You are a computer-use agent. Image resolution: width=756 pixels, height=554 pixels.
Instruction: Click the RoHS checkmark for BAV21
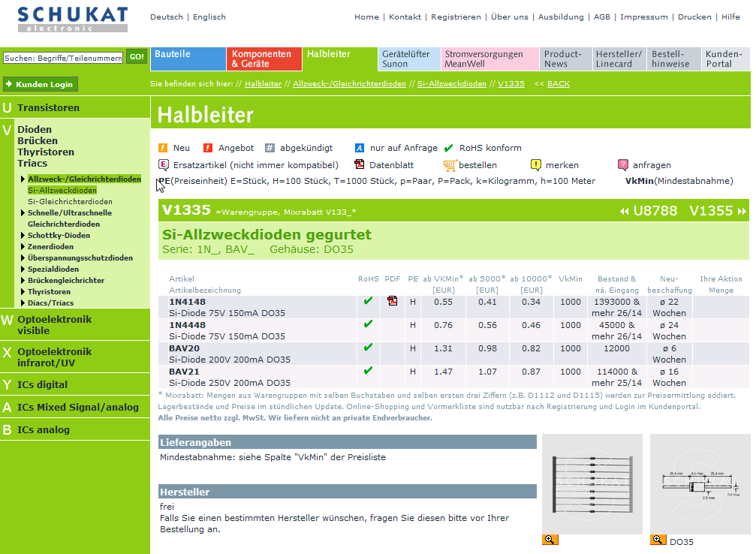tap(369, 370)
